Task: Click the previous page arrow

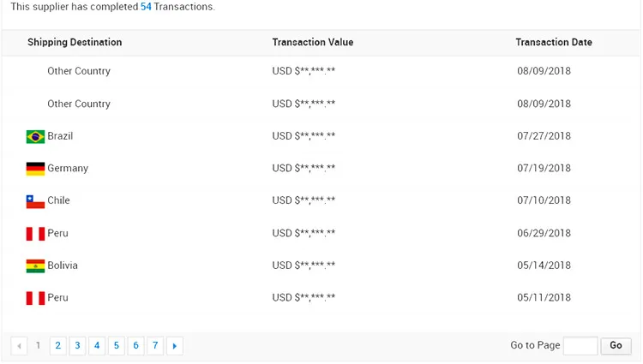Action: 19,346
